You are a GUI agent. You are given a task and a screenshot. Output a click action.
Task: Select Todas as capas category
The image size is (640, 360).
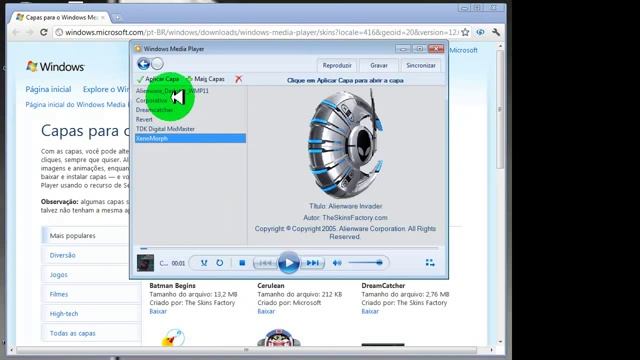pyautogui.click(x=73, y=333)
